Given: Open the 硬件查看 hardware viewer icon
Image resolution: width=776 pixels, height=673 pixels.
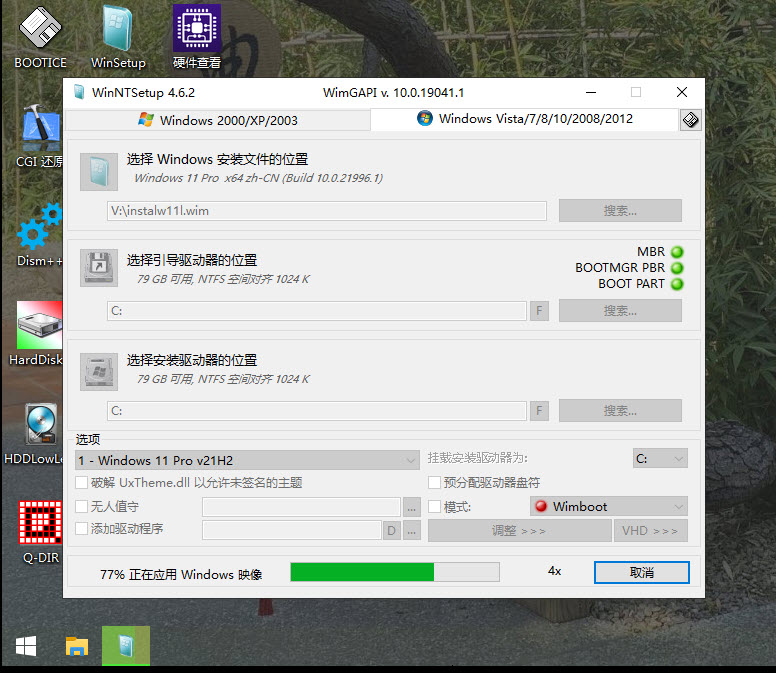Looking at the screenshot, I should (196, 38).
